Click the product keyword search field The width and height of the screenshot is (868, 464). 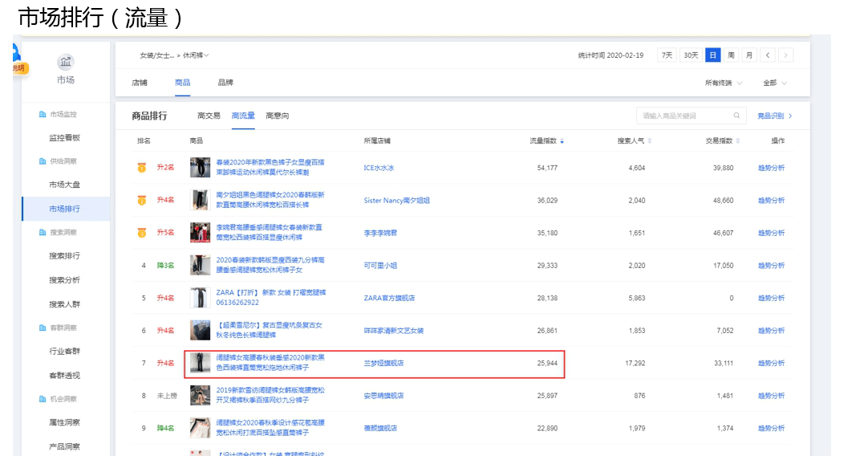point(686,116)
